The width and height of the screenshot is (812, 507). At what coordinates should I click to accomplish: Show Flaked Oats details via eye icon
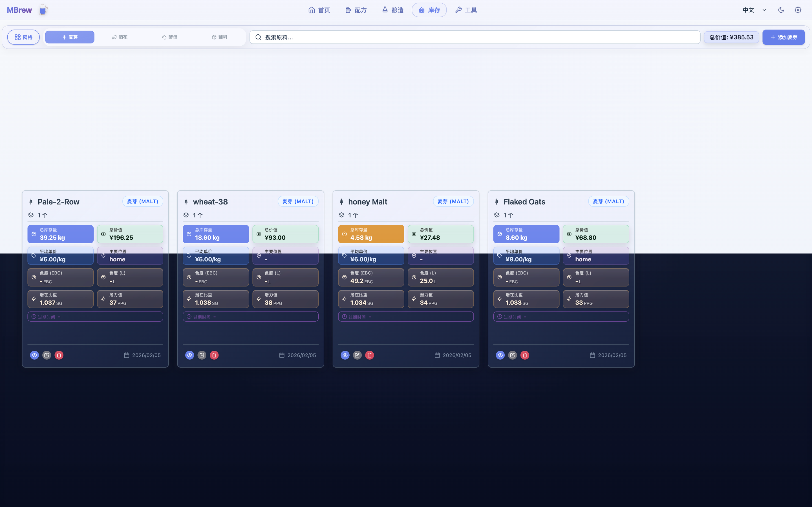[500, 355]
